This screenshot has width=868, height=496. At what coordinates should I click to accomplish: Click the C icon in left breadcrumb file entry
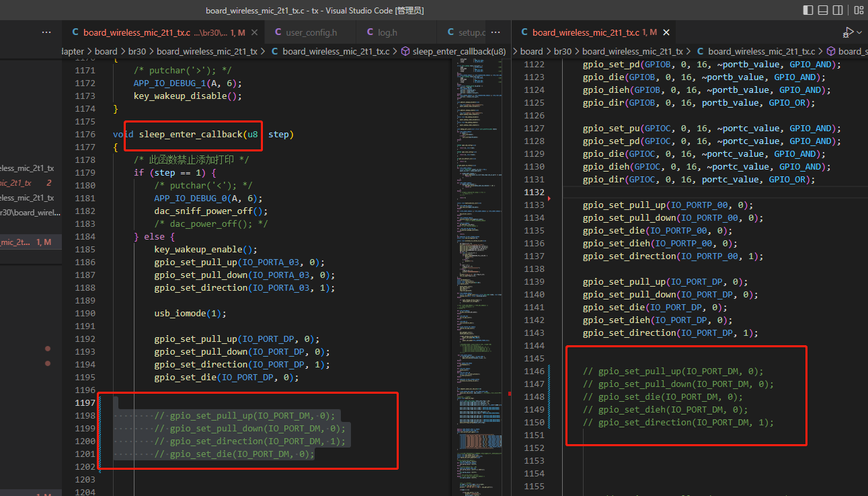(x=275, y=51)
